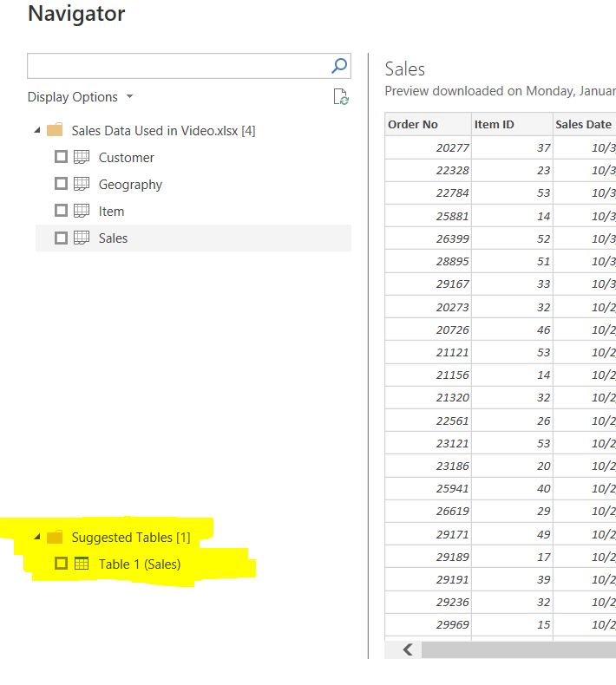Image resolution: width=616 pixels, height=685 pixels.
Task: Click order number cell 20273
Action: [428, 308]
